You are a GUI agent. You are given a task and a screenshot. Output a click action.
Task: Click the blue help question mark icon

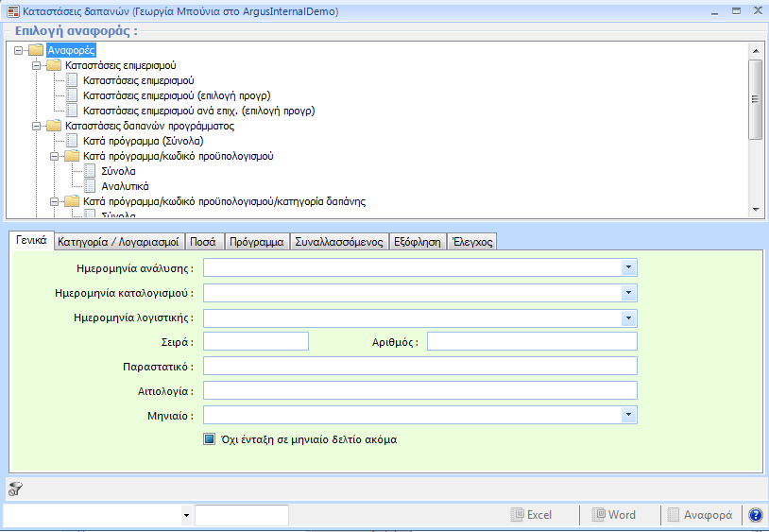click(756, 515)
